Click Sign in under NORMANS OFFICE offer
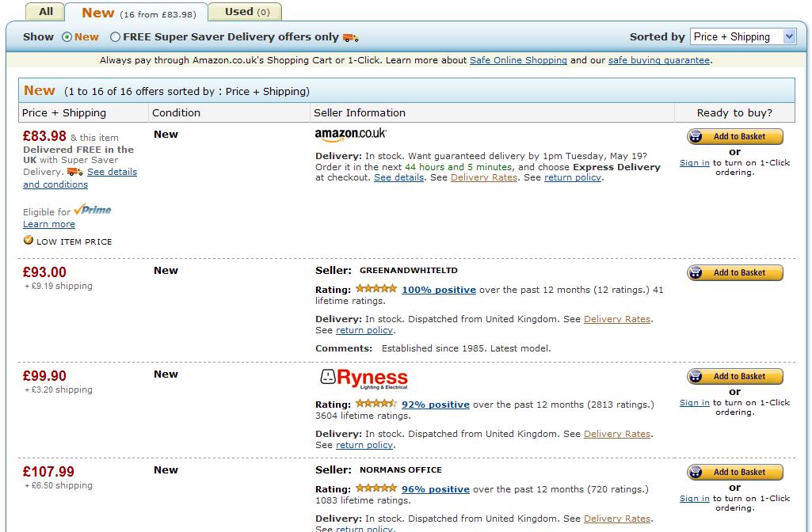Image resolution: width=812 pixels, height=532 pixels. pos(695,499)
